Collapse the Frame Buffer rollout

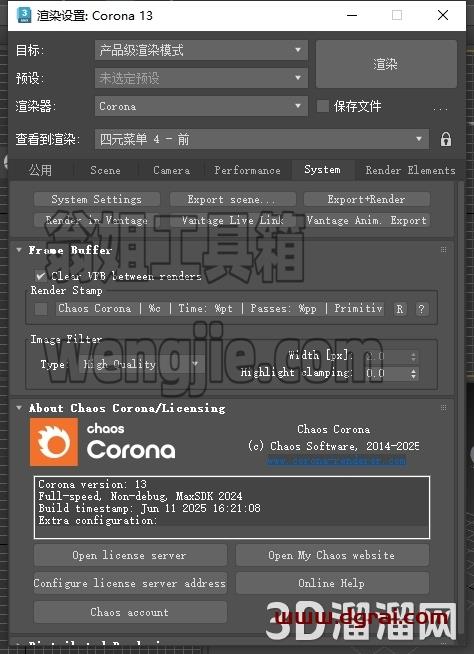19,250
